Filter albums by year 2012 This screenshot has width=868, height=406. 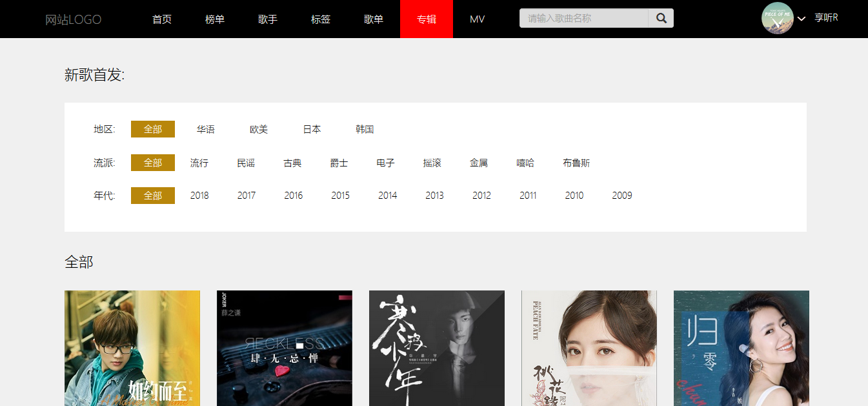[x=481, y=196]
